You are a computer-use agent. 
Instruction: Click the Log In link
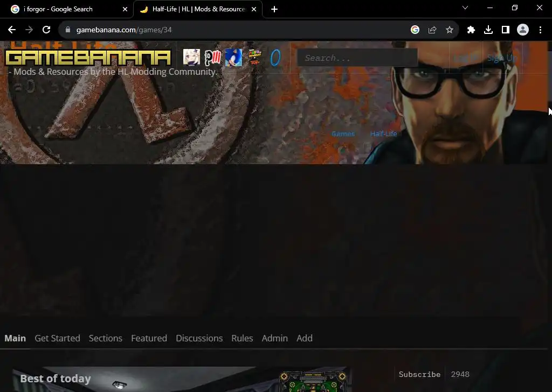(x=465, y=58)
